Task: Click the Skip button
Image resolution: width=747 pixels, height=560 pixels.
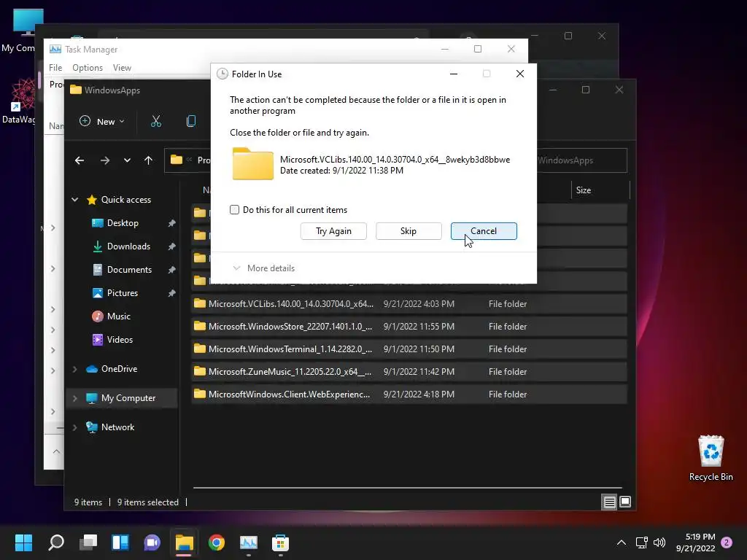Action: [x=409, y=231]
